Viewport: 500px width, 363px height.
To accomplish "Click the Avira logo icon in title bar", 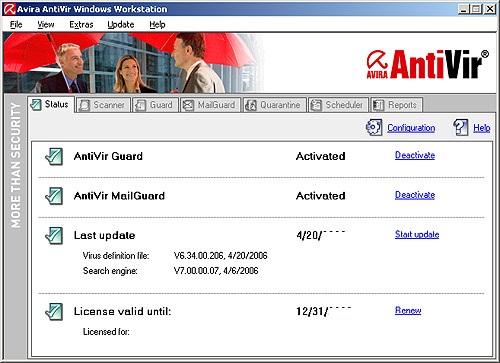I will click(9, 9).
